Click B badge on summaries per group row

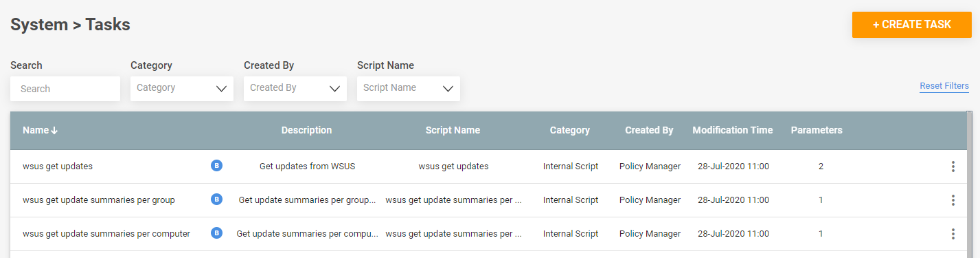tap(216, 200)
